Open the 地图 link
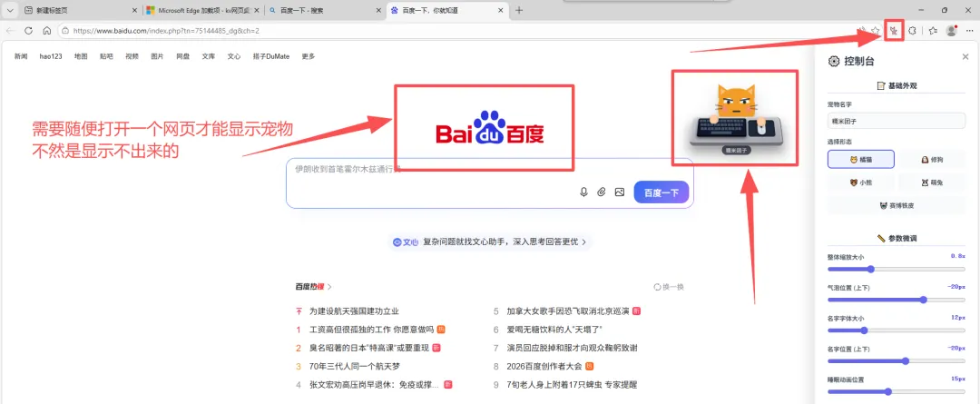The height and width of the screenshot is (404, 980). [81, 56]
